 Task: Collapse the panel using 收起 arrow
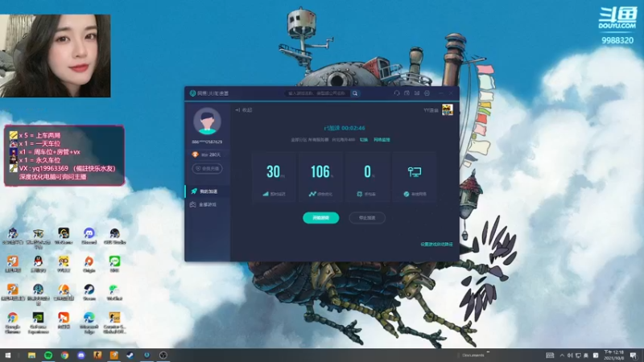click(244, 110)
